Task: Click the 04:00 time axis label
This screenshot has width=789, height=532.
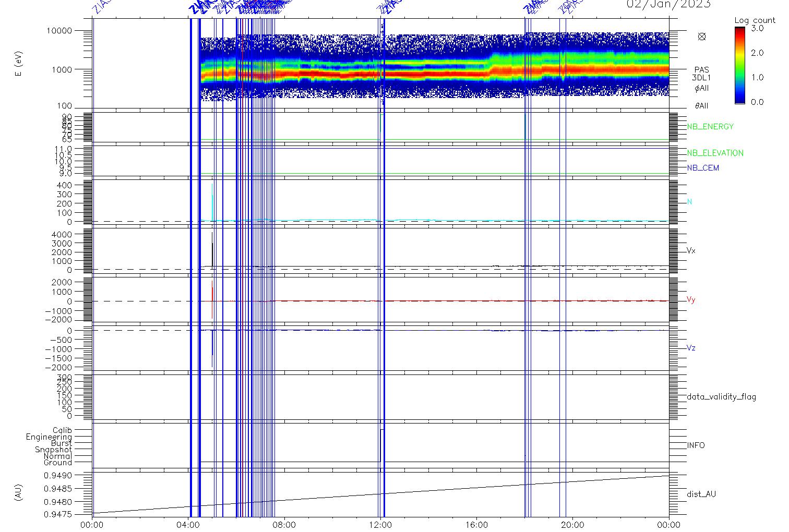Action: (189, 525)
